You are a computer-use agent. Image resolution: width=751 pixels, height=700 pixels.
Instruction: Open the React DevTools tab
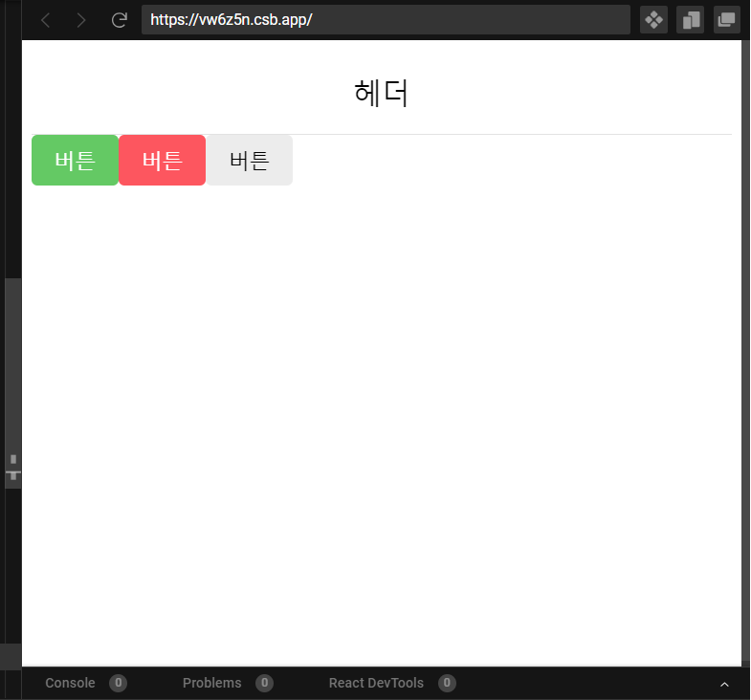click(x=376, y=683)
